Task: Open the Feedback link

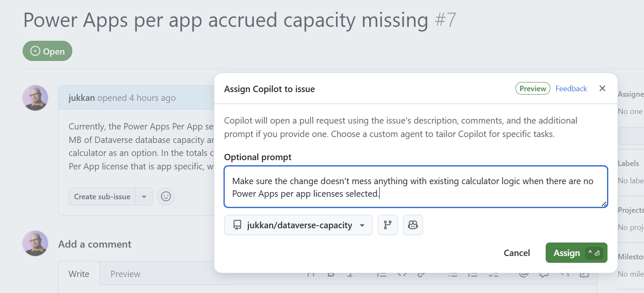Action: point(571,88)
